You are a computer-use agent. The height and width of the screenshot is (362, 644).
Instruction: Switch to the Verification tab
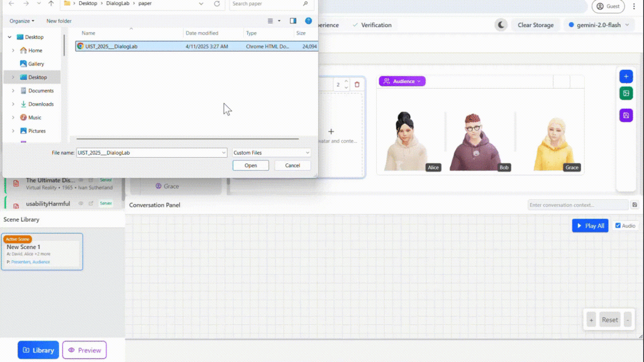pos(372,25)
